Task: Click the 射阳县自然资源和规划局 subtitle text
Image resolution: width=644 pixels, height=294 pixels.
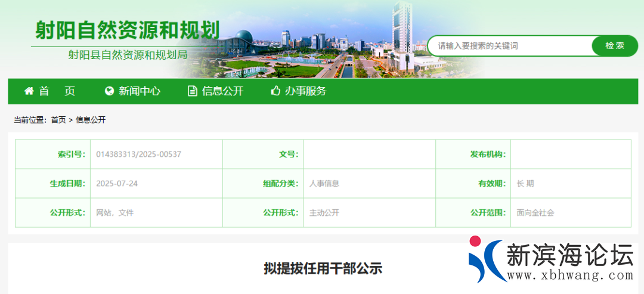Action: click(x=128, y=55)
